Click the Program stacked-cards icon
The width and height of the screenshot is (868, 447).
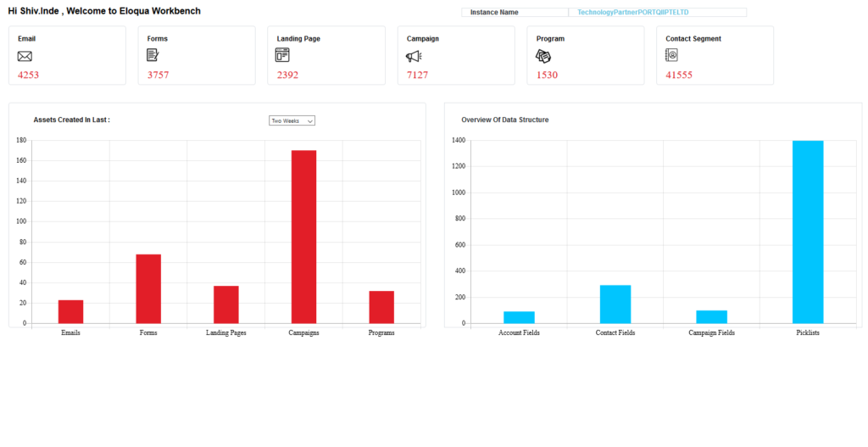click(x=543, y=56)
